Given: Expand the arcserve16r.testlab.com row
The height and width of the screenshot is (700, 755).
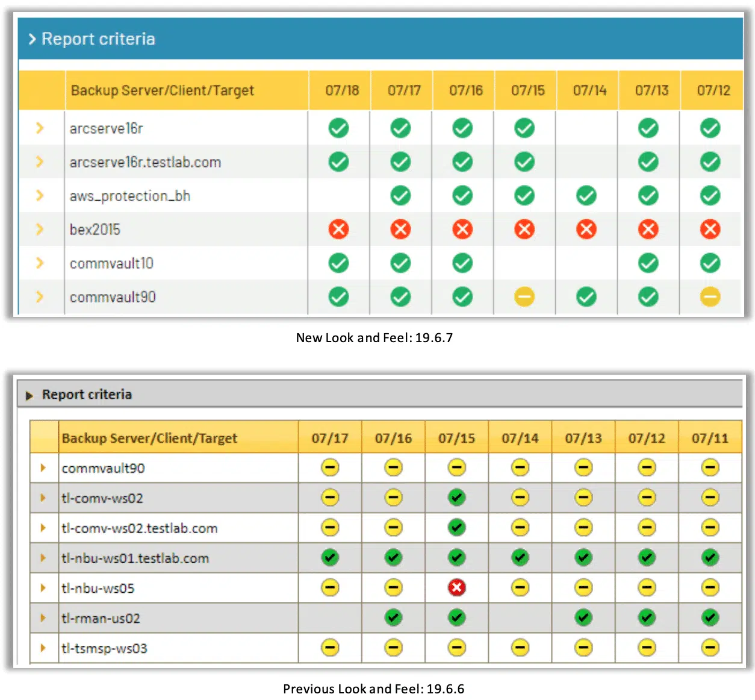Looking at the screenshot, I should [40, 161].
